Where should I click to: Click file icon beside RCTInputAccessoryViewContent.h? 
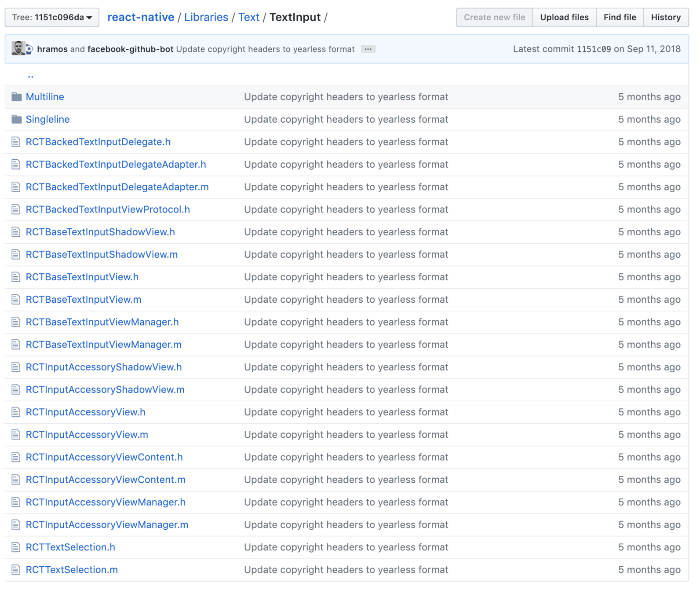pos(16,457)
